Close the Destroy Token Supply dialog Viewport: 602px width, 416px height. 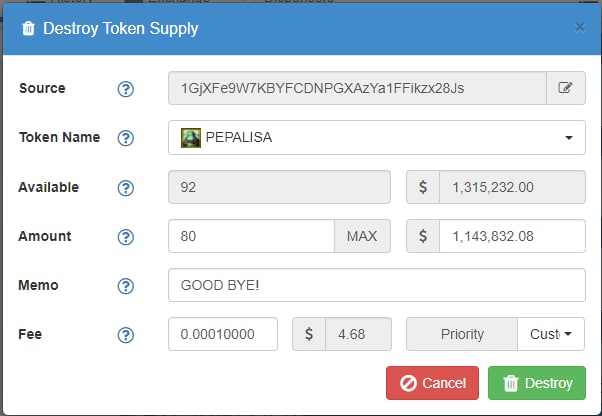click(x=580, y=27)
